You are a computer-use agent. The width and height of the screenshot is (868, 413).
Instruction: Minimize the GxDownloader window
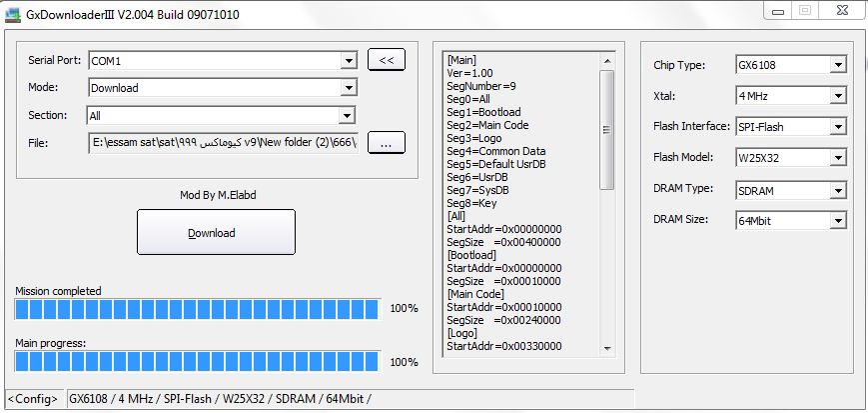[778, 10]
